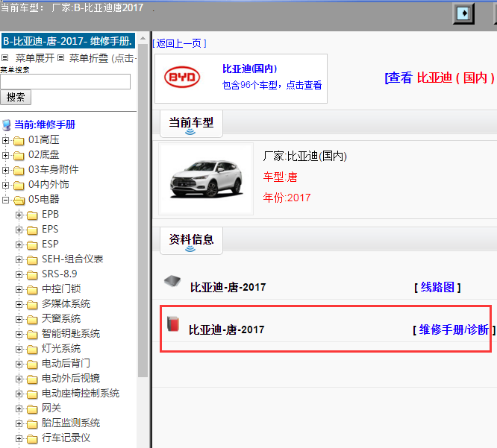Click the open 05电器 folder icon
497x448 pixels.
pyautogui.click(x=19, y=200)
